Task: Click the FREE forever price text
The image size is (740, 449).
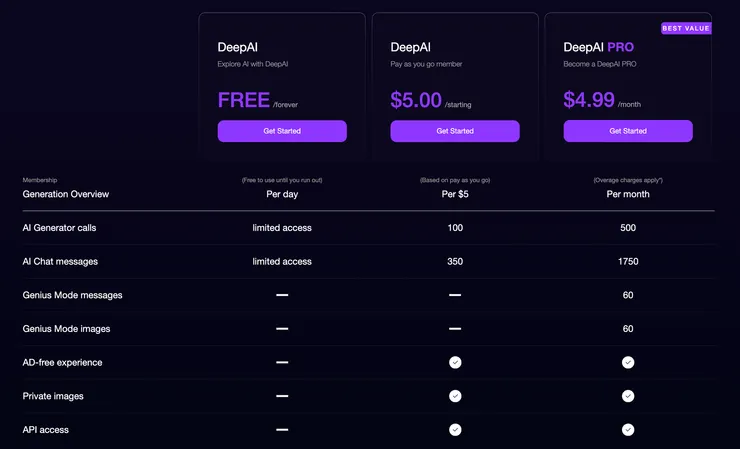Action: [244, 100]
